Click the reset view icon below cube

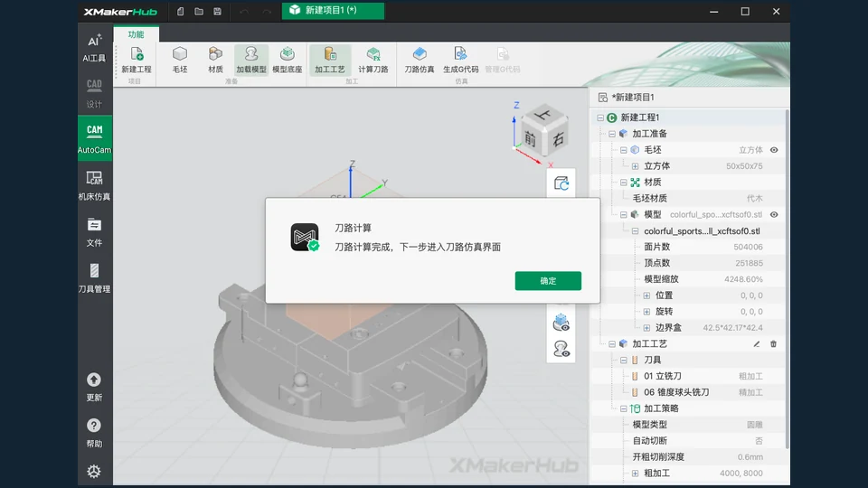[x=561, y=183]
